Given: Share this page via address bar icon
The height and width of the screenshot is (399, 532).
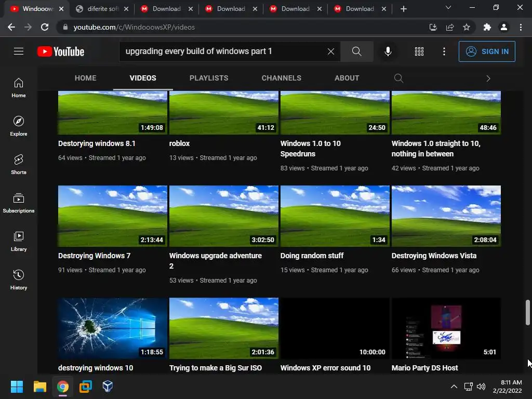Looking at the screenshot, I should coord(450,27).
